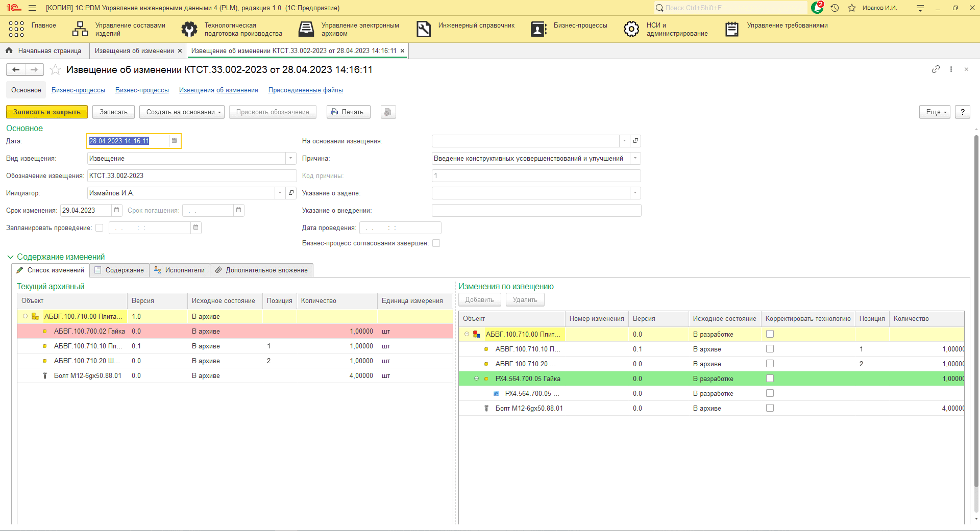
Task: Open Технологическая подготовка производства section
Action: (232, 29)
